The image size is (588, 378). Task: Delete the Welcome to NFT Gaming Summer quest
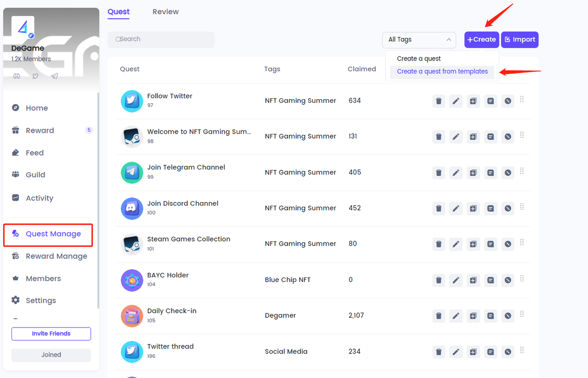[439, 137]
